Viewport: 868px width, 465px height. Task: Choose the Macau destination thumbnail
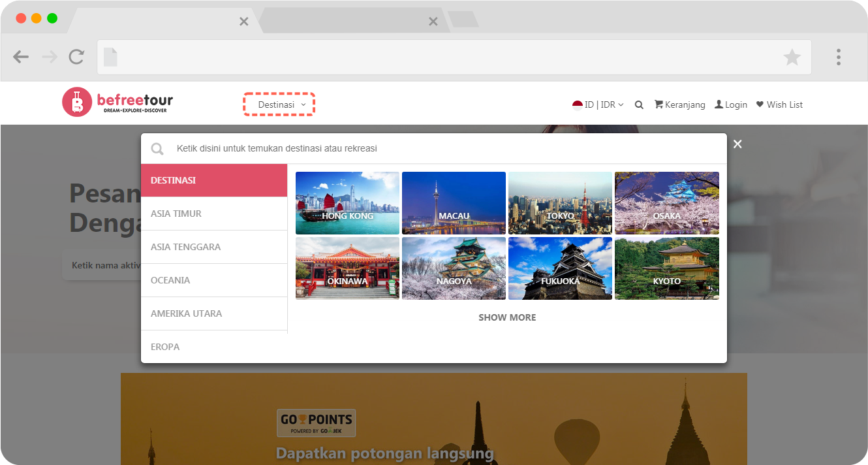[x=454, y=203]
